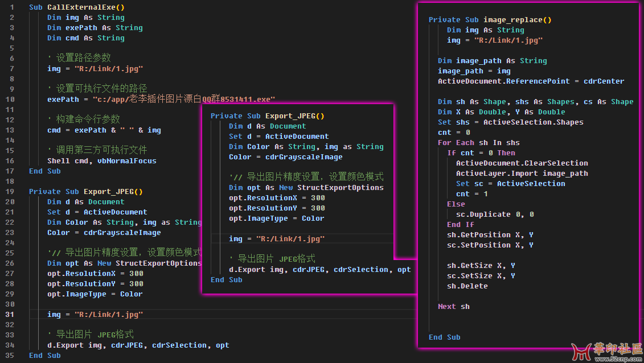This screenshot has width=644, height=363.
Task: Click the 'For Each sh In shs' line
Action: tap(479, 143)
